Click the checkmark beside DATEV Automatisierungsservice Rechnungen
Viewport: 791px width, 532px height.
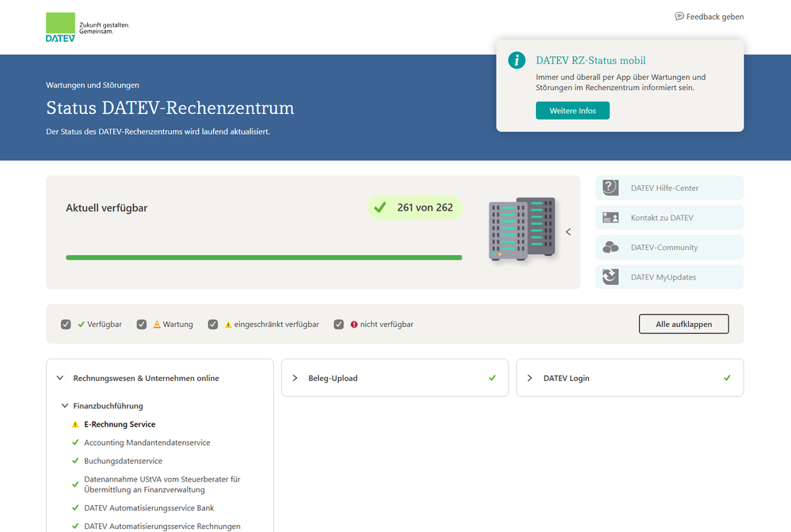75,526
